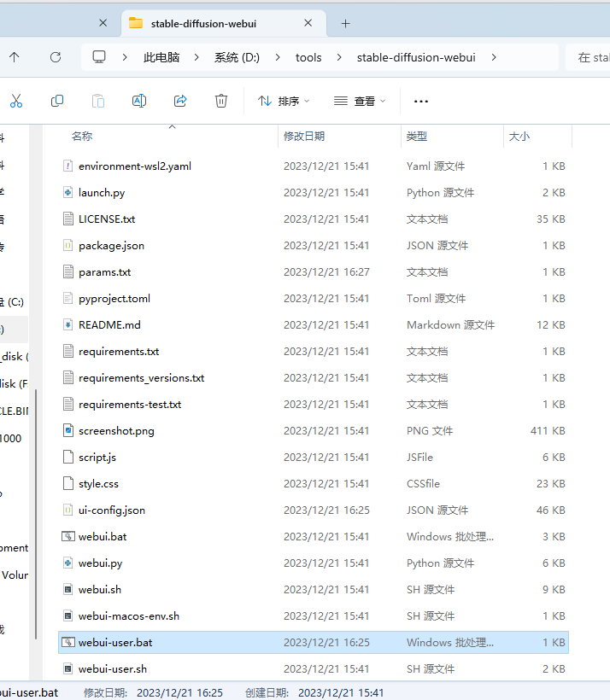
Task: Click the Refresh button
Action: click(x=56, y=57)
